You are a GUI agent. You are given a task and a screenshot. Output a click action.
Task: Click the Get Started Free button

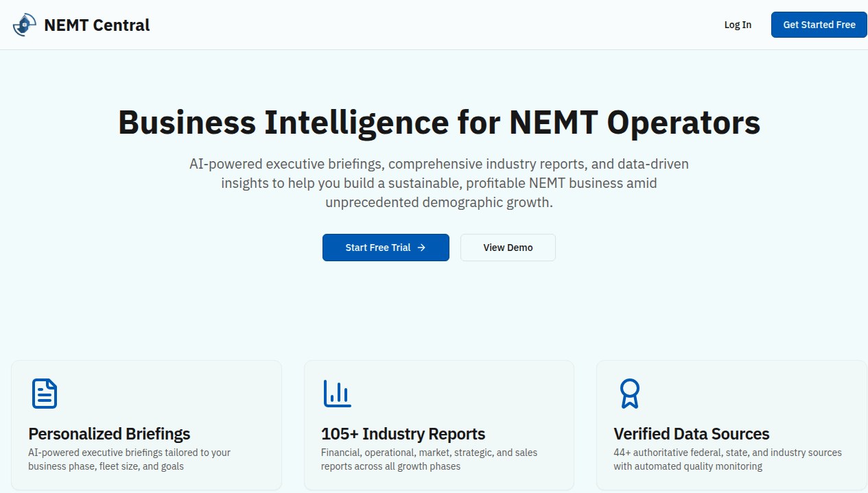[x=819, y=25]
